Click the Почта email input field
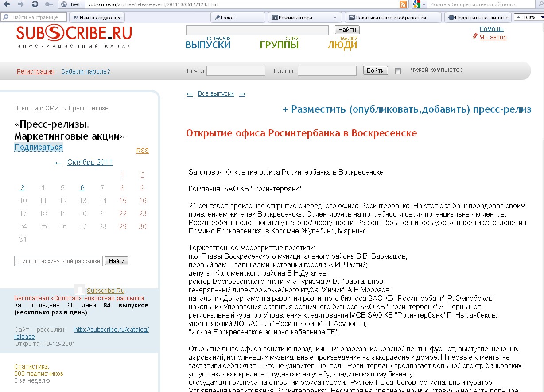Image resolution: width=544 pixels, height=392 pixels. pos(236,71)
